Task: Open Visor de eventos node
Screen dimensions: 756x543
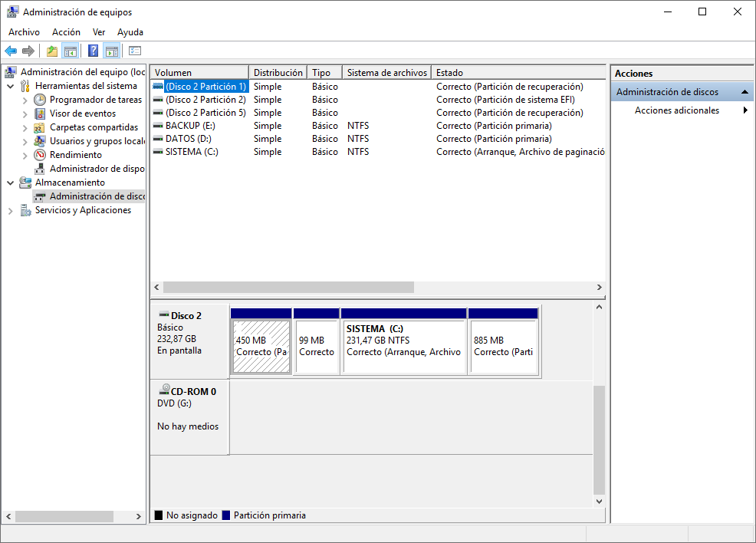Action: [x=83, y=114]
